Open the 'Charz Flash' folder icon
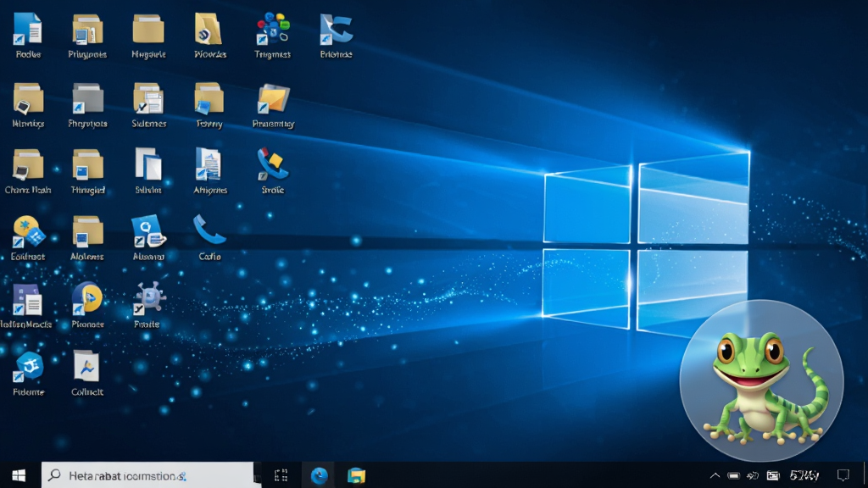868x488 pixels. click(28, 165)
